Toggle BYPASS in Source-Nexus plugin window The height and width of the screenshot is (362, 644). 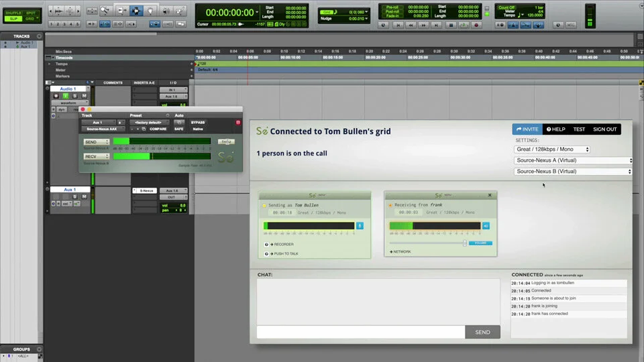(198, 122)
